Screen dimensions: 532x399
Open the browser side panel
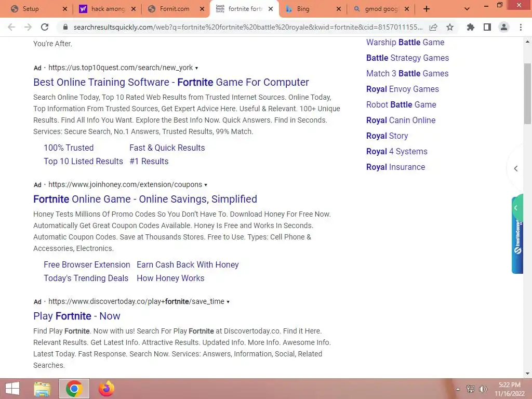click(487, 27)
